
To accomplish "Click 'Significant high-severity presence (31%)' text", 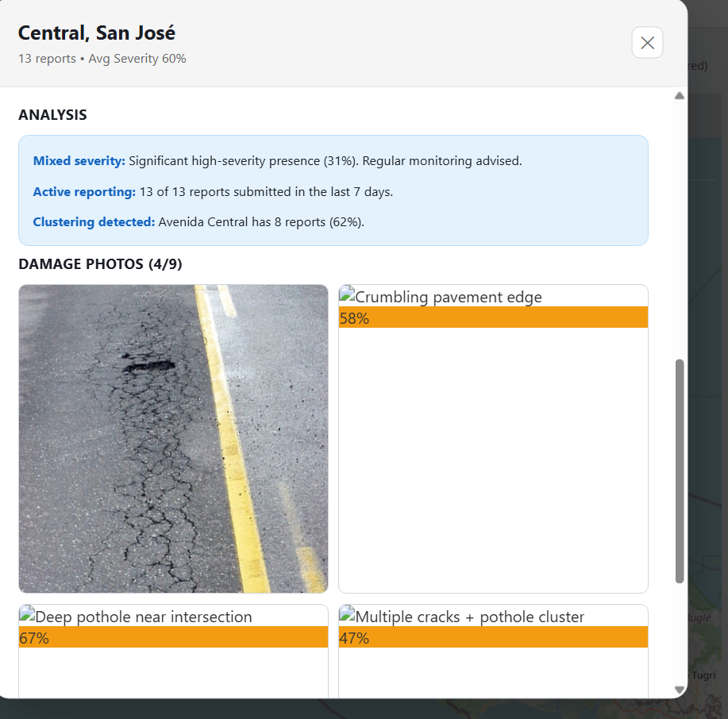I will click(244, 160).
